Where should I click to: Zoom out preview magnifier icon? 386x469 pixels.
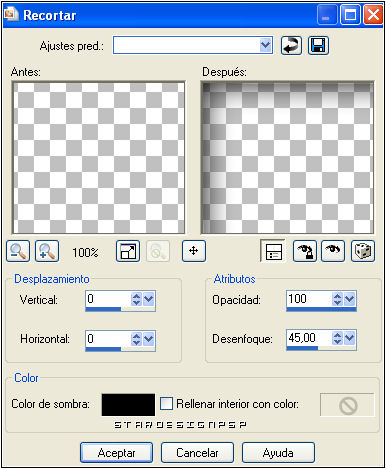tap(18, 251)
